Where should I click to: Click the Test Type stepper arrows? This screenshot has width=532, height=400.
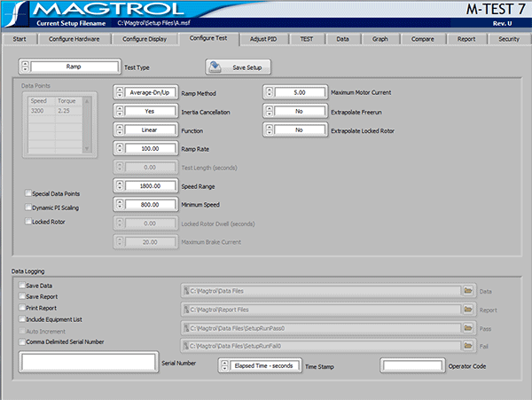pos(25,67)
